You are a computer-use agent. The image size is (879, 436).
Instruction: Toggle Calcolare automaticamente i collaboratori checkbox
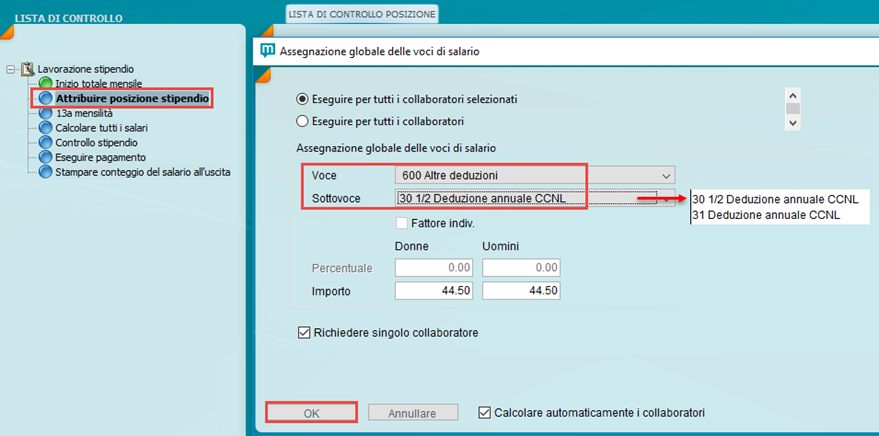(485, 412)
